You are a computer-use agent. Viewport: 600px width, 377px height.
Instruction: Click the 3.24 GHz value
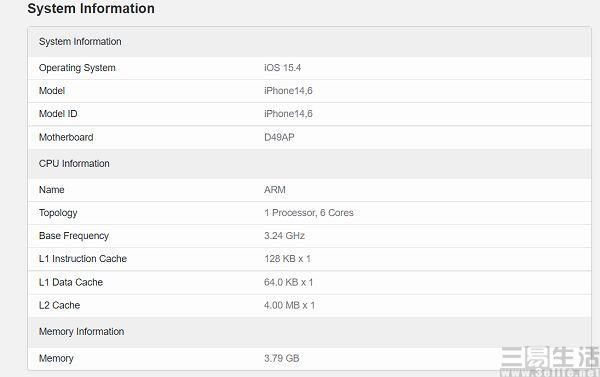tap(284, 236)
